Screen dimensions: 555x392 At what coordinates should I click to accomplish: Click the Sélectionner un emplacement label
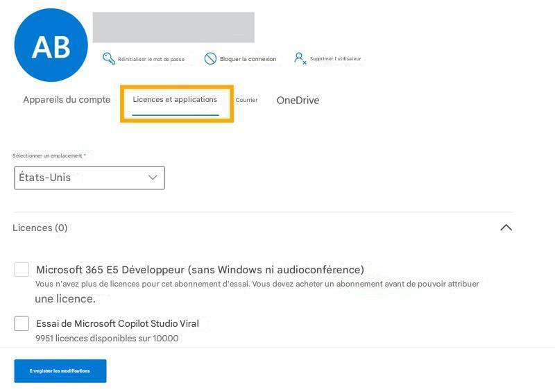49,156
